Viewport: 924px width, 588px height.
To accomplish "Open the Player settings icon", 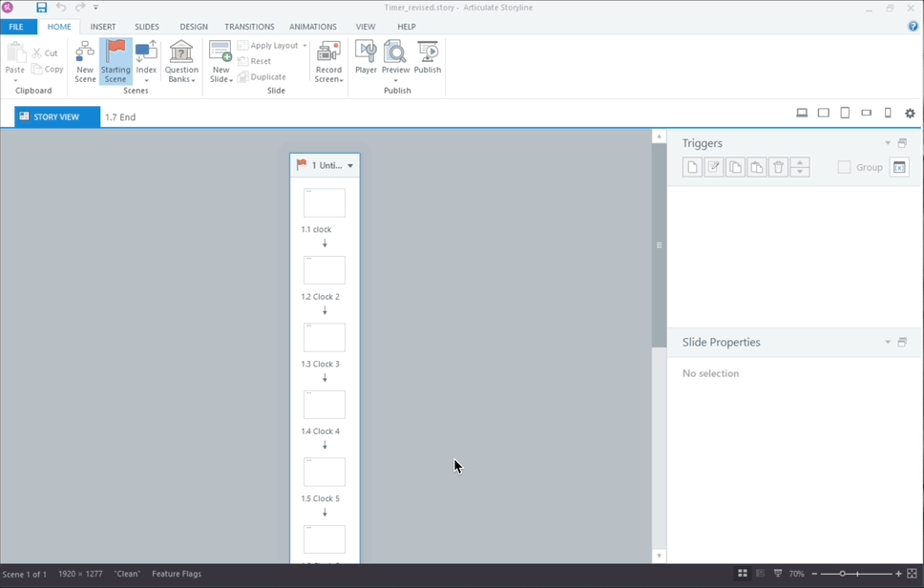I will click(x=366, y=57).
